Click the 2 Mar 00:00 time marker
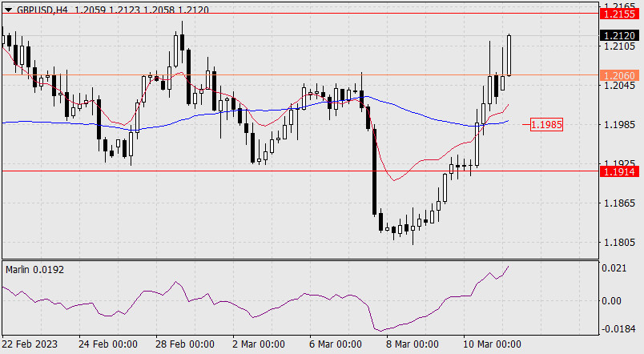 coord(258,344)
